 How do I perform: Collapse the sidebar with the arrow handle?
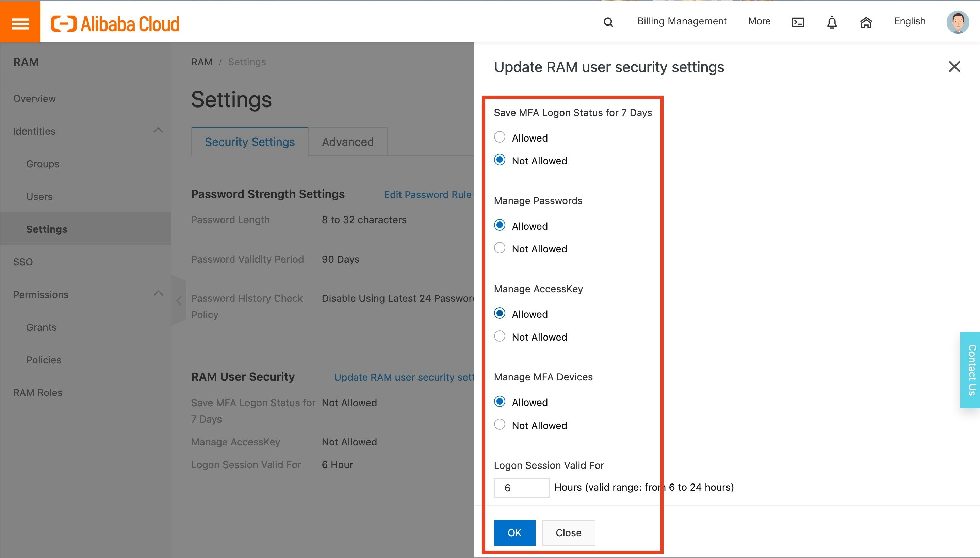179,300
